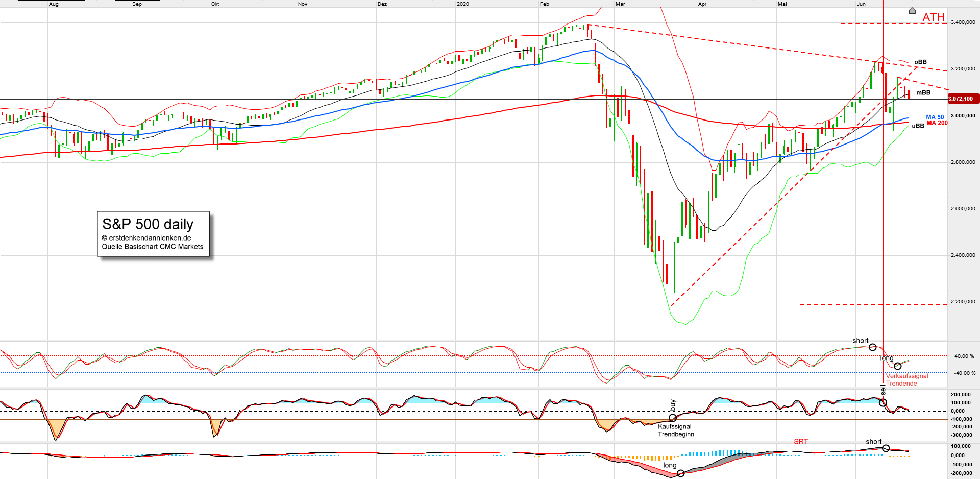Select the red MA 200 label
This screenshot has width=980, height=479.
point(937,123)
